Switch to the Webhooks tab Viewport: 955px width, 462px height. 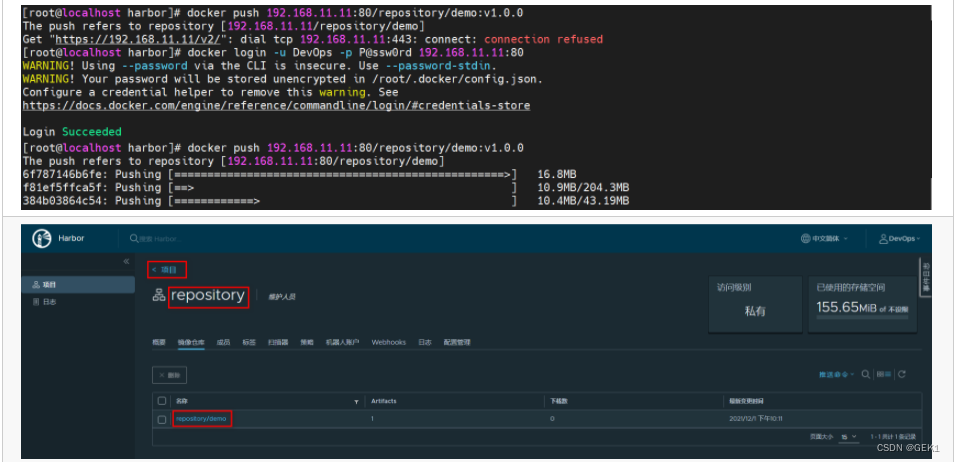[x=389, y=342]
